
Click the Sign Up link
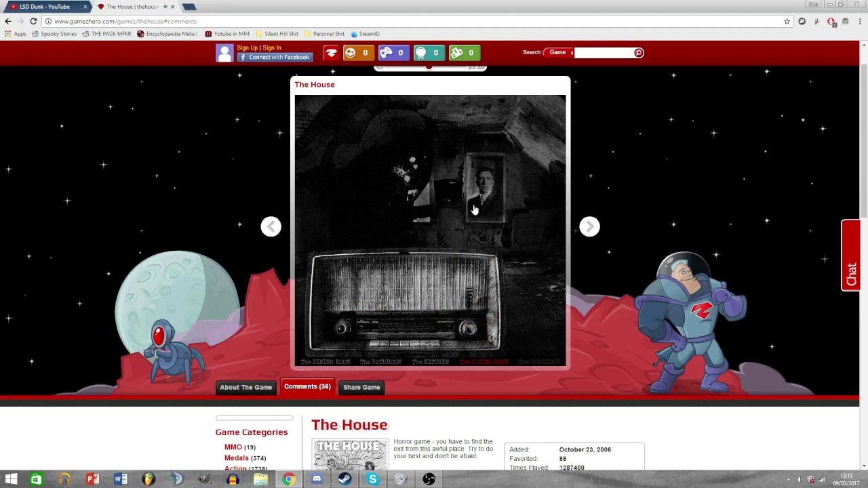247,47
